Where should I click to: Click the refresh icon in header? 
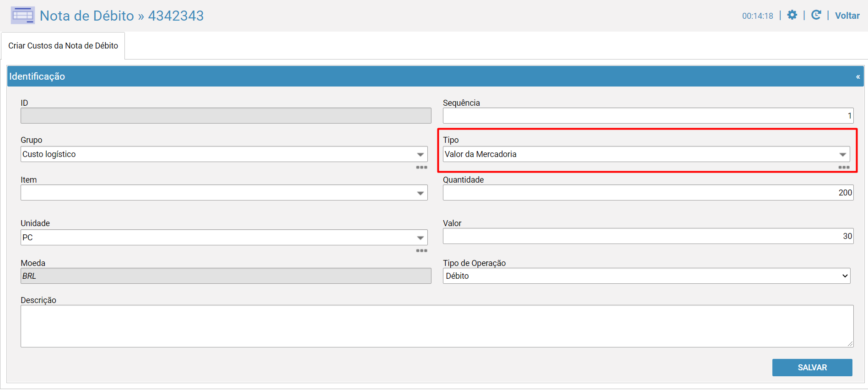(816, 15)
